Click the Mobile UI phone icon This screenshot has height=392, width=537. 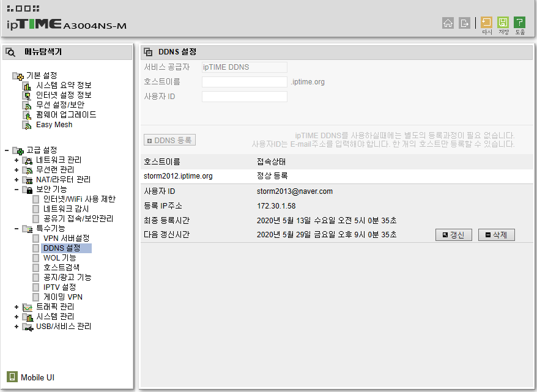coord(12,377)
